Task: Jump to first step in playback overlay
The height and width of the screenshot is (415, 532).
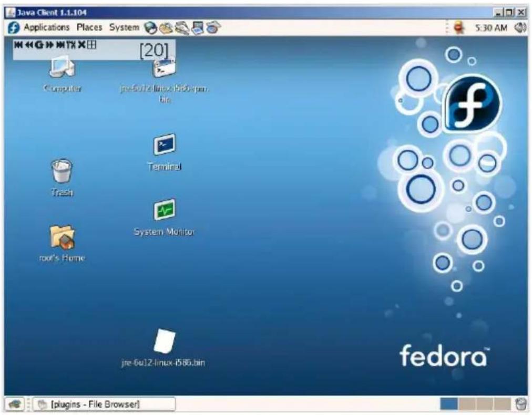Action: pyautogui.click(x=18, y=45)
